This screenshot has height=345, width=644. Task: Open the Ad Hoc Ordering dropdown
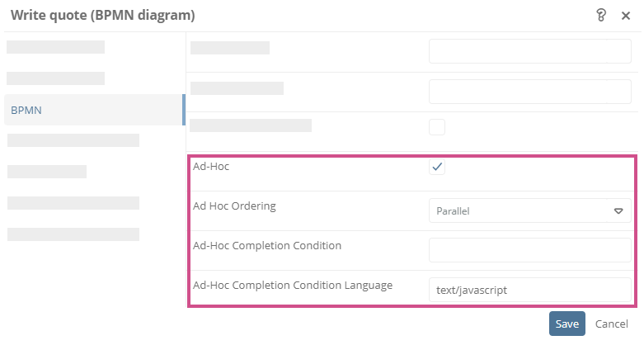[530, 210]
